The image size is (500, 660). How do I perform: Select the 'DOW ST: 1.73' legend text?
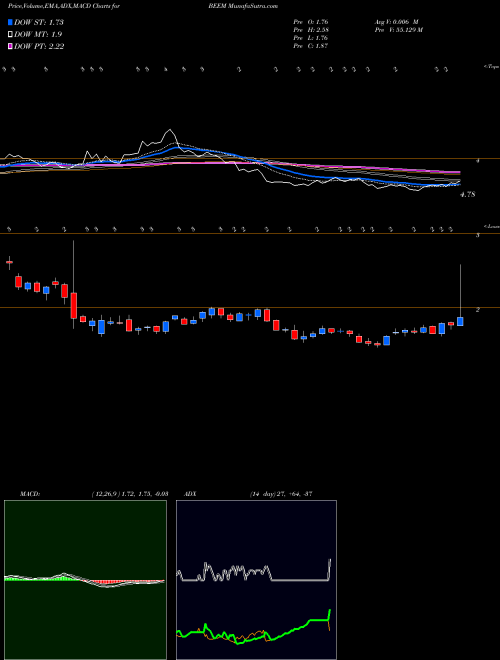[x=39, y=22]
